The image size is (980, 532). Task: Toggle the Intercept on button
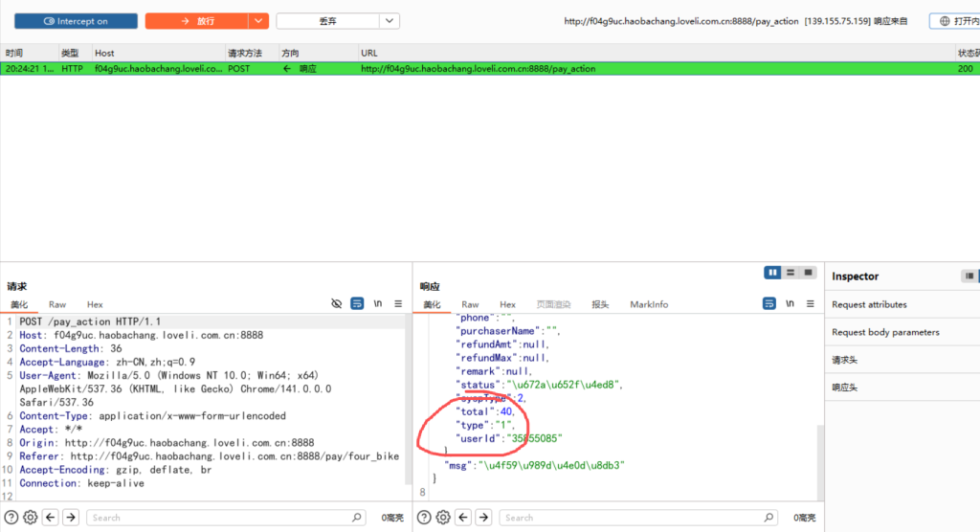[x=76, y=21]
